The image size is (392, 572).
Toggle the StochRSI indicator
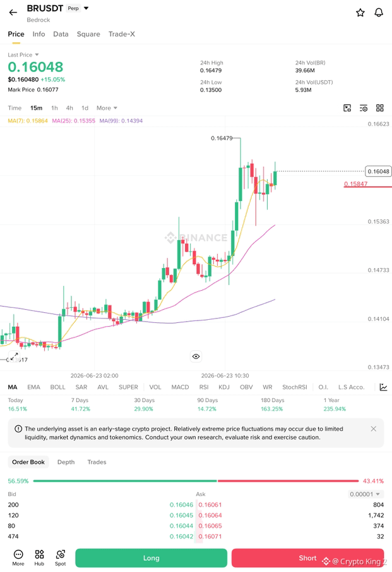[295, 387]
